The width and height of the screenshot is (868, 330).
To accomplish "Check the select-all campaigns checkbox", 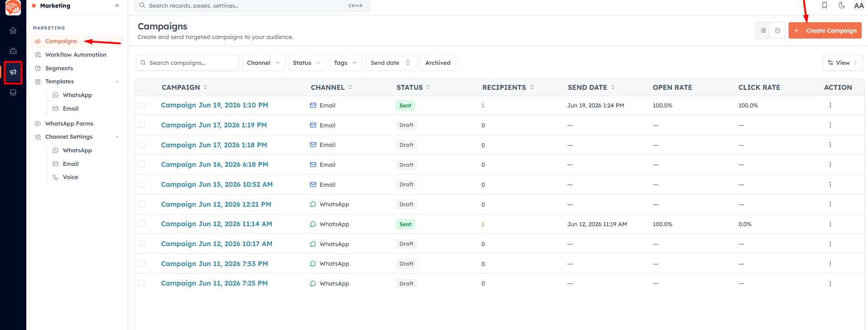I will tap(142, 87).
